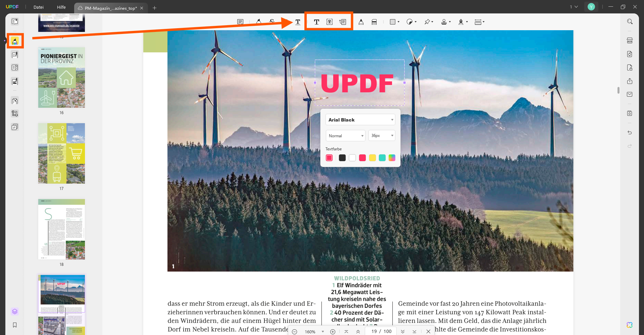Viewport: 644px width, 335px height.
Task: Select the Stamp tool
Action: click(x=444, y=22)
